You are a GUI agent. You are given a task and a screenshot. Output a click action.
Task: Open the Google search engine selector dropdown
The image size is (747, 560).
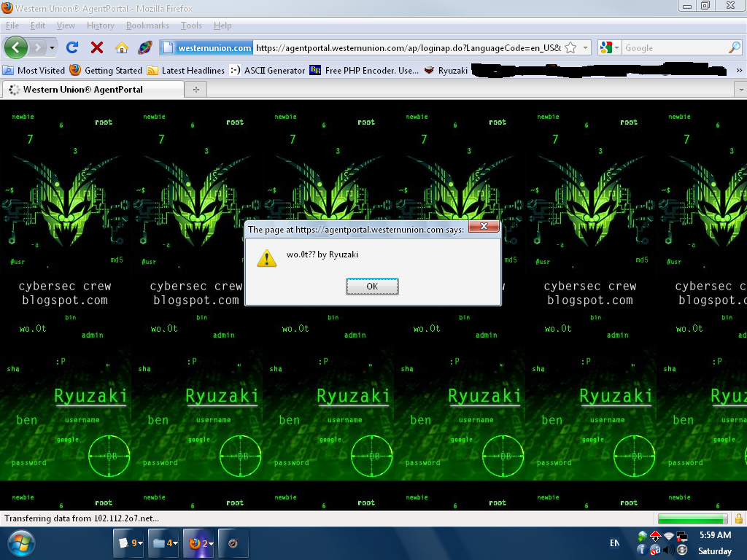[x=609, y=47]
